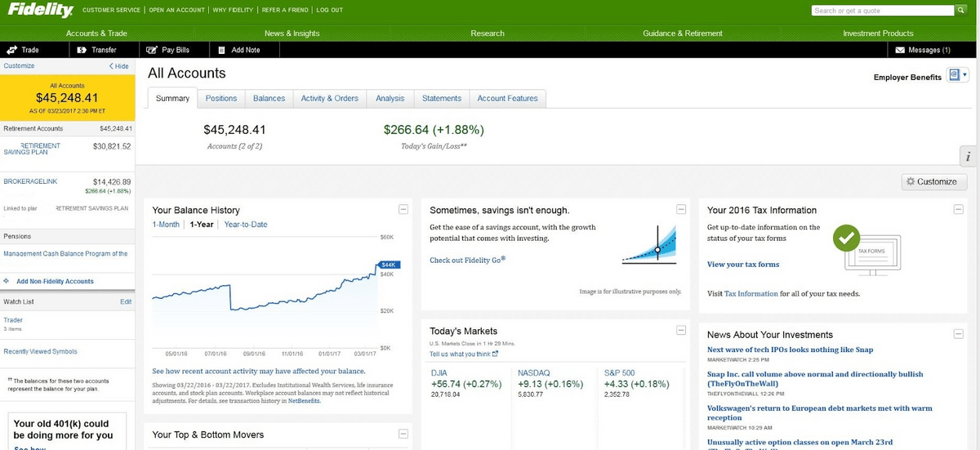Switch to the Balances tab
Screen dimensions: 980x450
(269, 98)
